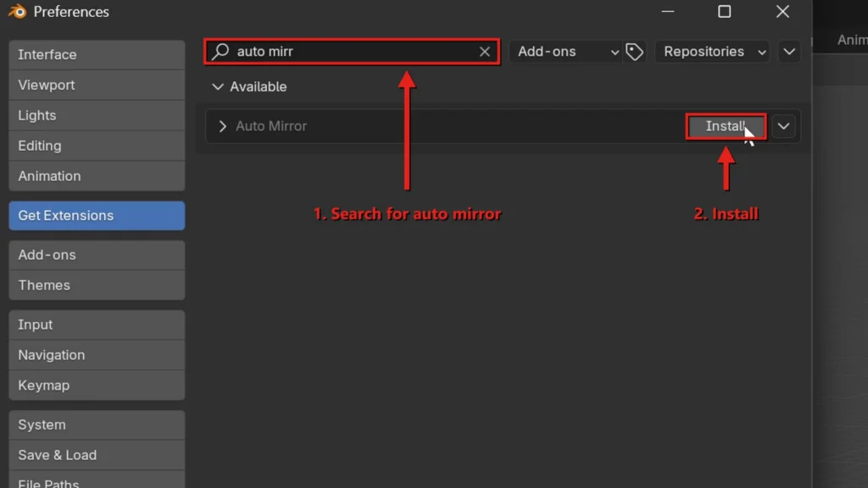Select the Navigation section
868x488 pixels.
(x=97, y=355)
